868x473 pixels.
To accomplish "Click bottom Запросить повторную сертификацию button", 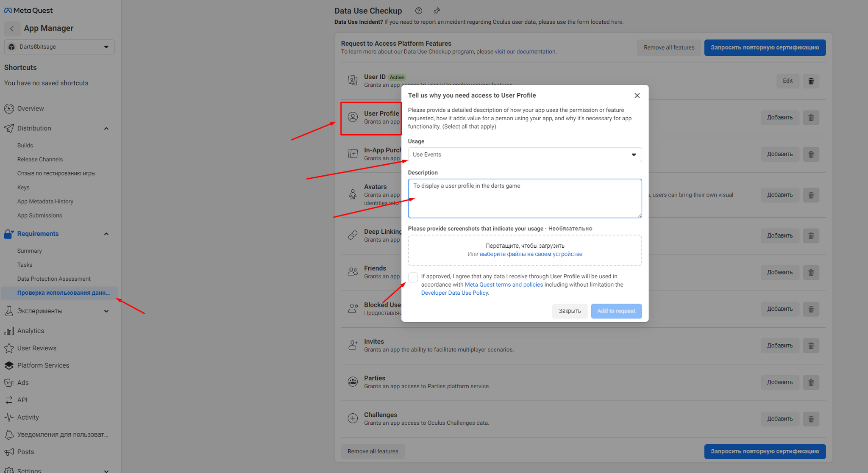I will 765,451.
